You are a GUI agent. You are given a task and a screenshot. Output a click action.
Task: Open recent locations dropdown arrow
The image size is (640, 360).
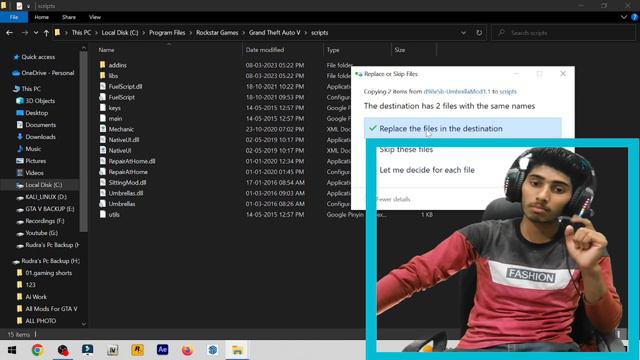tap(36, 33)
